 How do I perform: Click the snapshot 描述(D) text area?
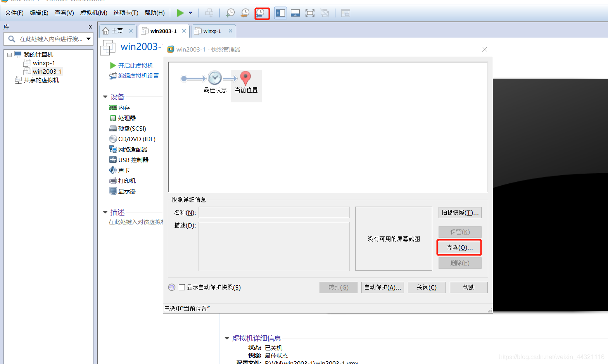pyautogui.click(x=274, y=246)
